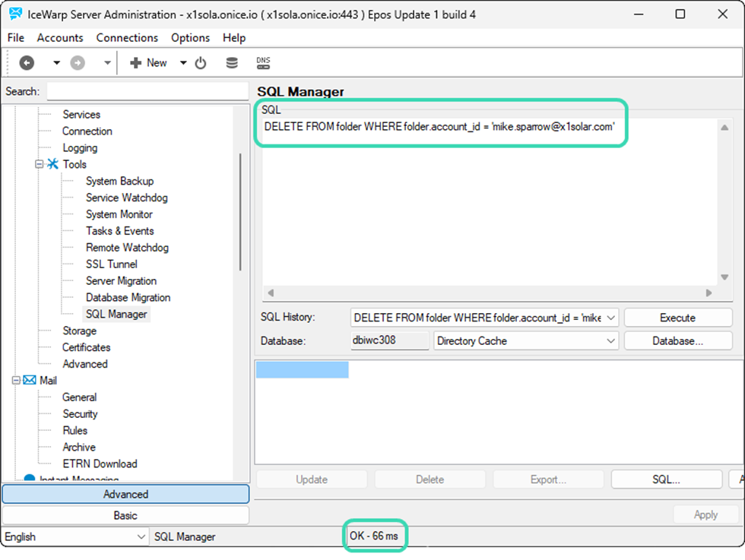Click the database stack toolbar icon
Screen dimensions: 745x560
(x=232, y=63)
